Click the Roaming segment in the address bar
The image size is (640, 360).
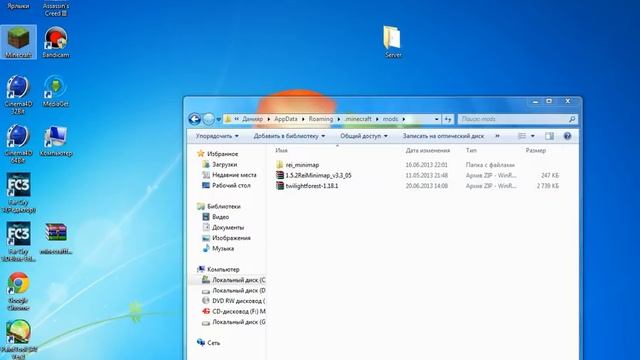pos(321,119)
